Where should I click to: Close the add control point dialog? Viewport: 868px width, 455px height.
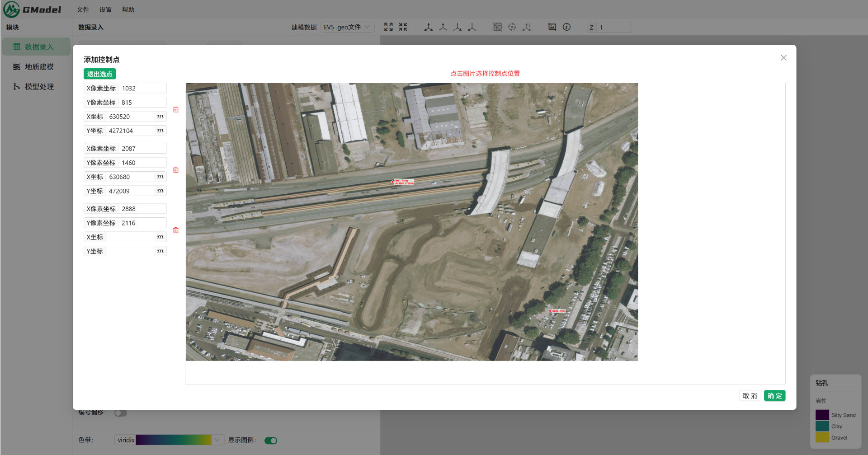[783, 58]
